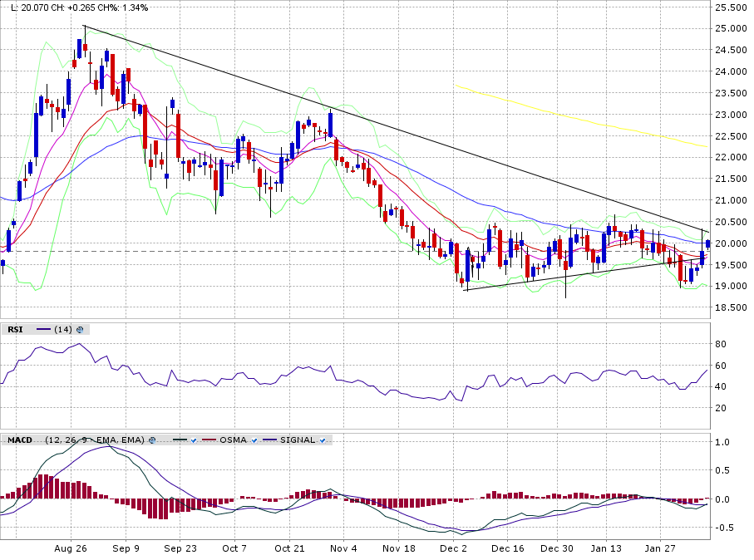Select the RSI panel label
Screen dimensions: 754x560
(15, 329)
